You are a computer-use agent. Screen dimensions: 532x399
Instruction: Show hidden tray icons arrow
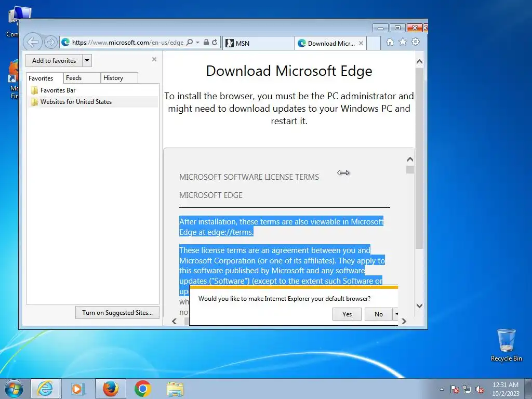click(x=442, y=389)
